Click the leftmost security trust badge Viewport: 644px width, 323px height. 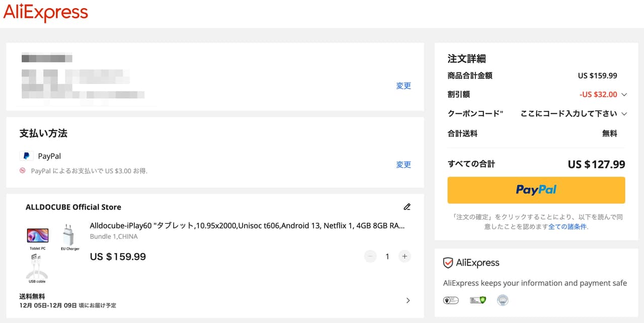point(451,300)
